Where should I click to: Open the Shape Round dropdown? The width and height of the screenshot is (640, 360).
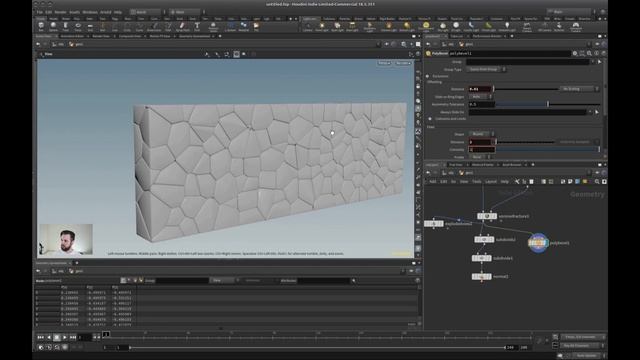(x=482, y=134)
